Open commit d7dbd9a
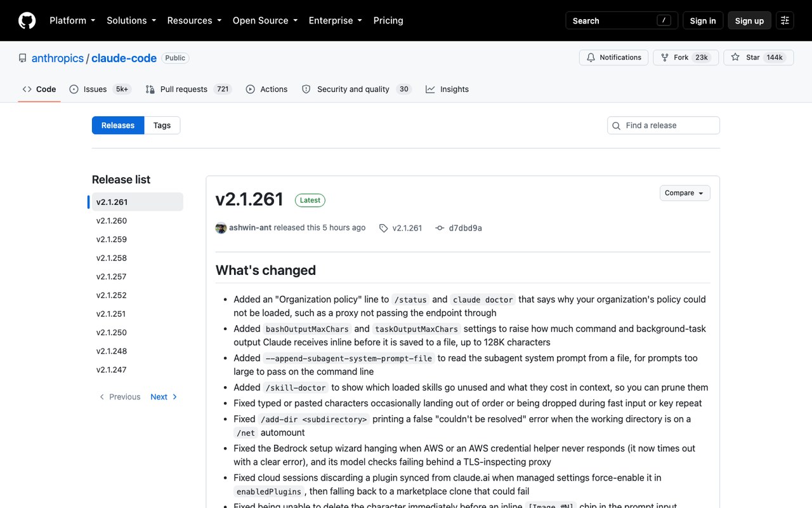 [465, 228]
